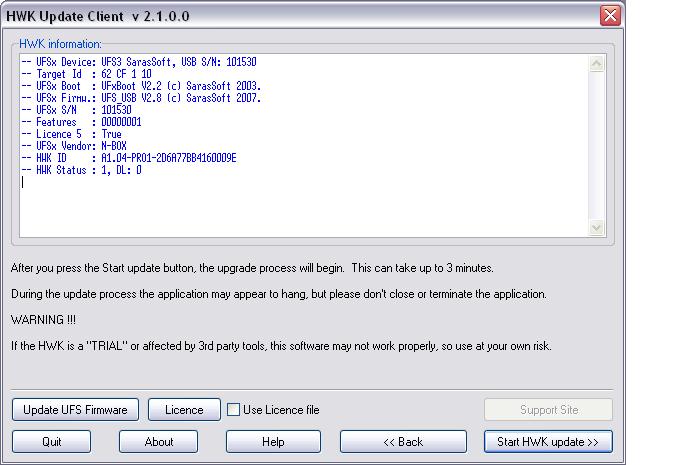680x465 pixels.
Task: Click the 'HWK information:' group label
Action: point(60,44)
